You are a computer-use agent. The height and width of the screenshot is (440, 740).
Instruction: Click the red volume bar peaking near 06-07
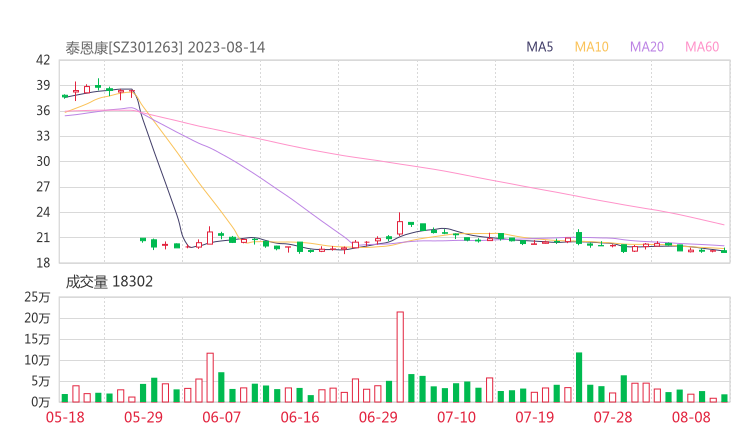pyautogui.click(x=210, y=378)
